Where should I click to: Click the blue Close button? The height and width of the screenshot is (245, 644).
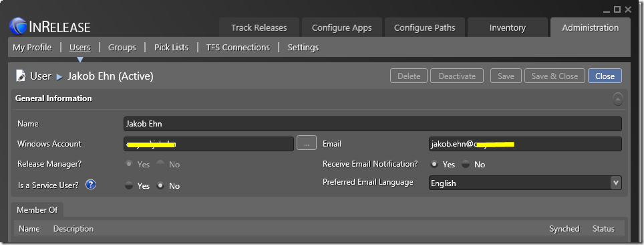coord(605,76)
